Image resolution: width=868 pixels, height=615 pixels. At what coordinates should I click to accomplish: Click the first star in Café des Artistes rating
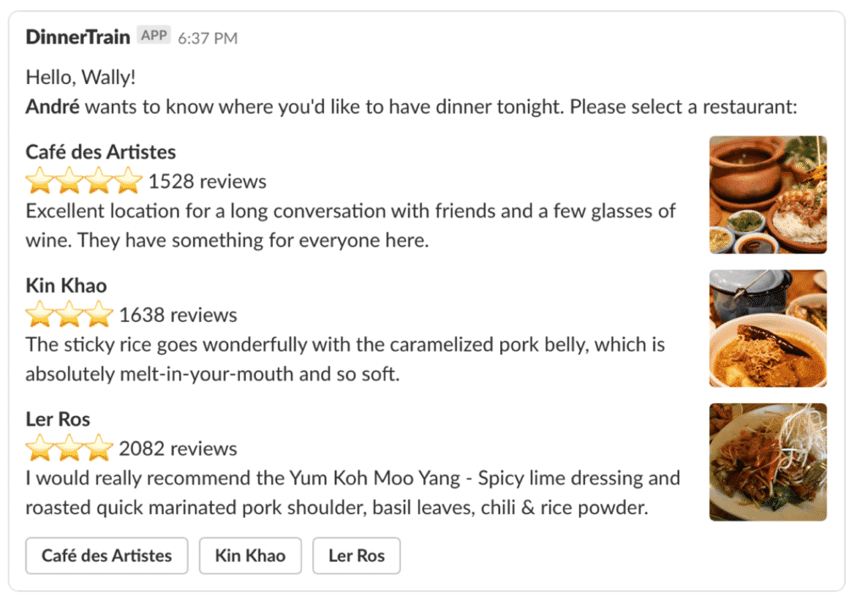coord(38,181)
